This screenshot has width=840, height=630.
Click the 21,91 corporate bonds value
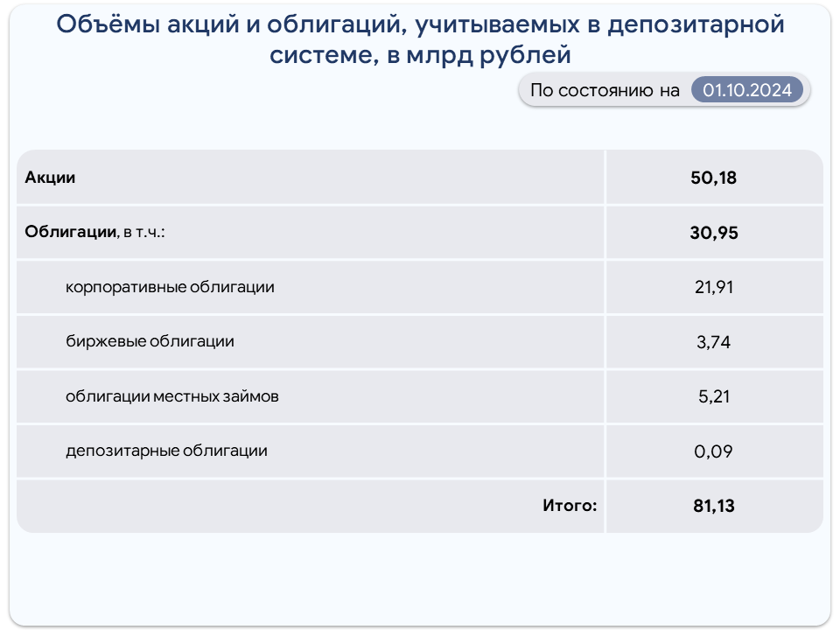[714, 287]
